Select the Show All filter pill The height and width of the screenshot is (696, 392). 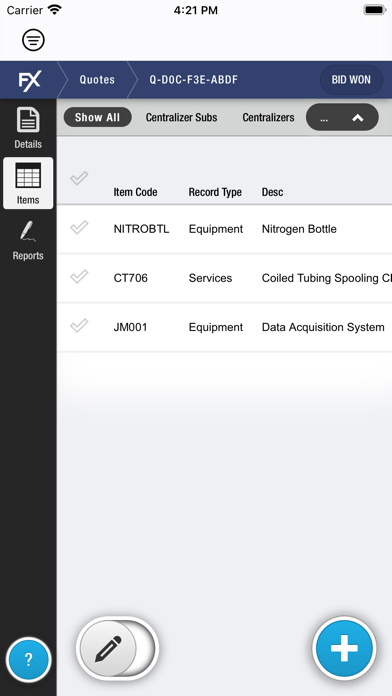98,117
